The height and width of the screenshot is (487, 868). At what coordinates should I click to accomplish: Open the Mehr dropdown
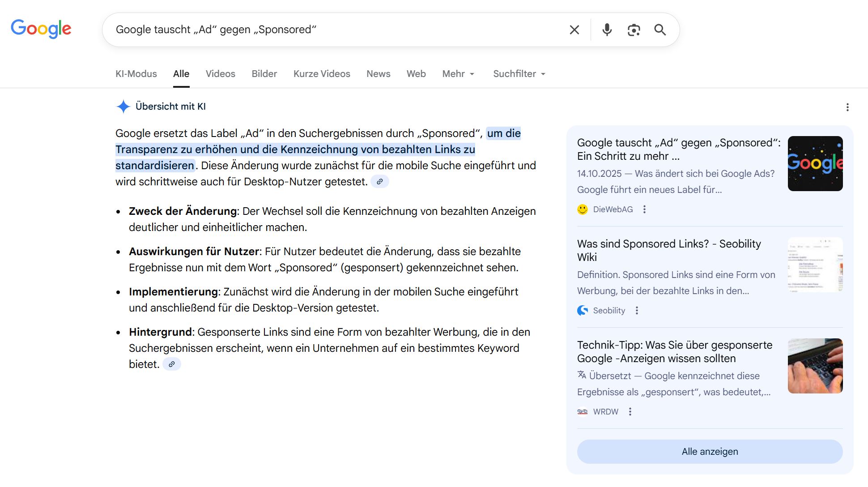click(458, 74)
